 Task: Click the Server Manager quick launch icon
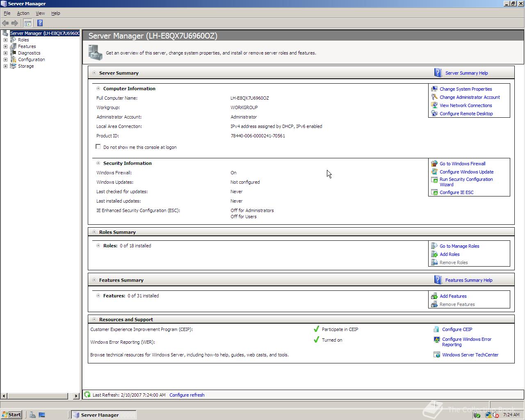point(32,415)
